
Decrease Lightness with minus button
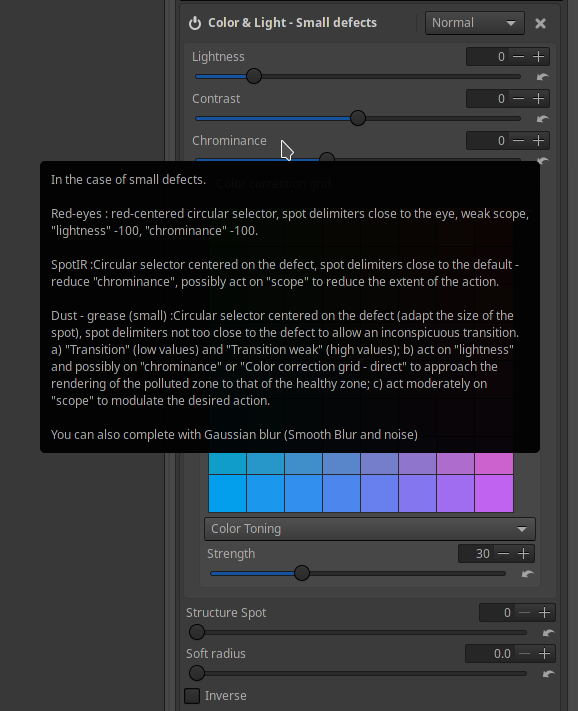pyautogui.click(x=518, y=57)
